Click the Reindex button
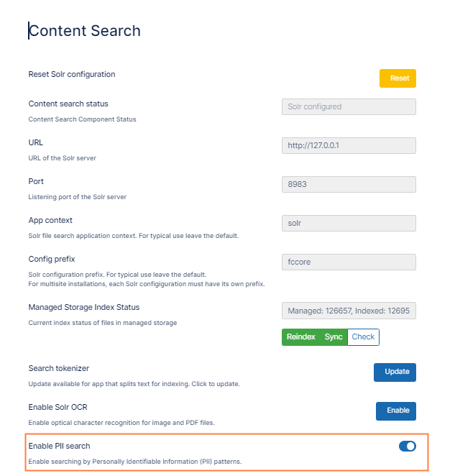 pyautogui.click(x=300, y=337)
